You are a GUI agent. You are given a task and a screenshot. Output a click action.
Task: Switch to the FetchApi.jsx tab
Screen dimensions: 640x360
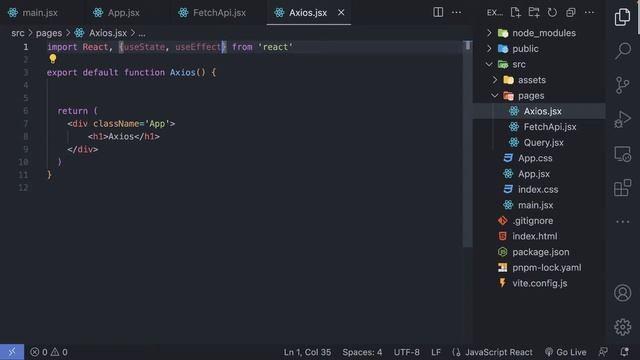pos(219,13)
